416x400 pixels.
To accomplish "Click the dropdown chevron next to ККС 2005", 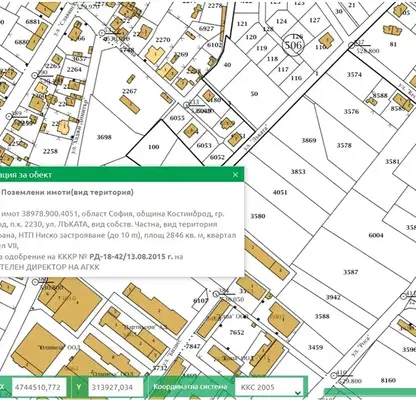I will 298,393.
